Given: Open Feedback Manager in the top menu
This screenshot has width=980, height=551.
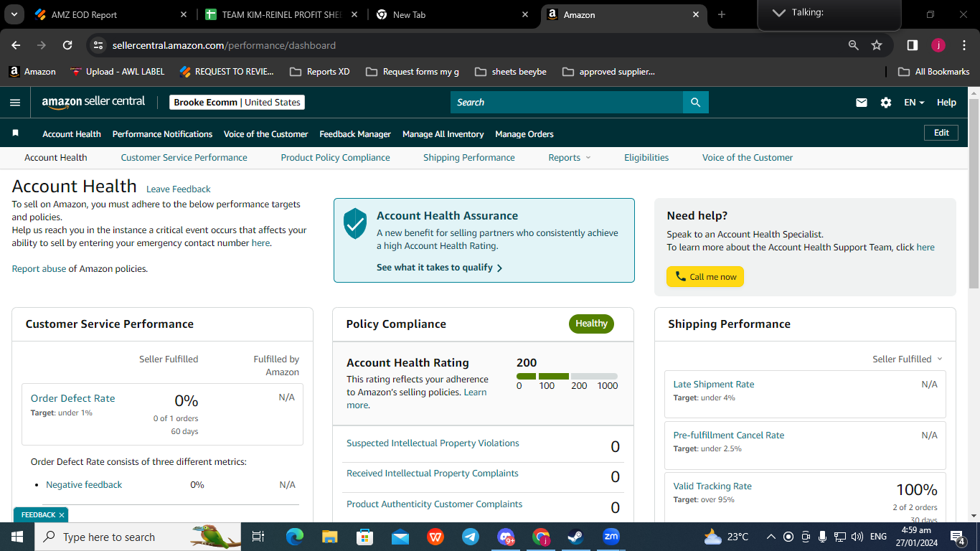Looking at the screenshot, I should 355,134.
